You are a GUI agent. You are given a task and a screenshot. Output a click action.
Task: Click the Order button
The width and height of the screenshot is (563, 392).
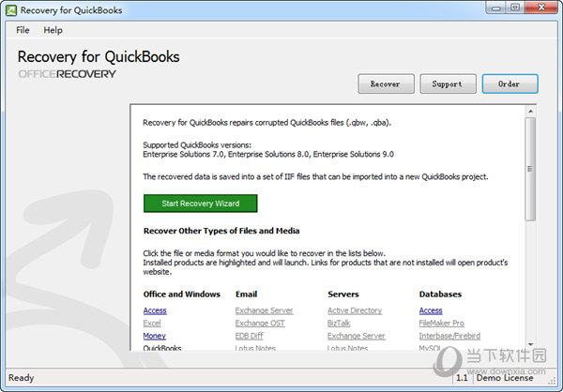coord(510,84)
